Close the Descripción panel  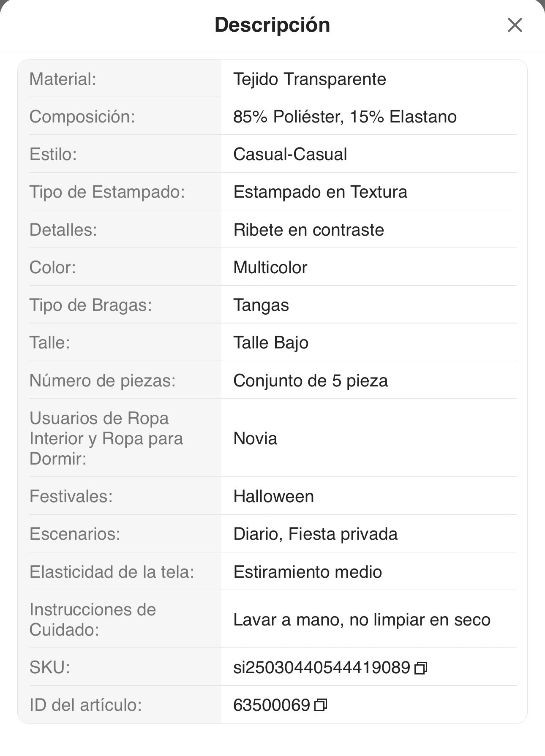click(515, 25)
